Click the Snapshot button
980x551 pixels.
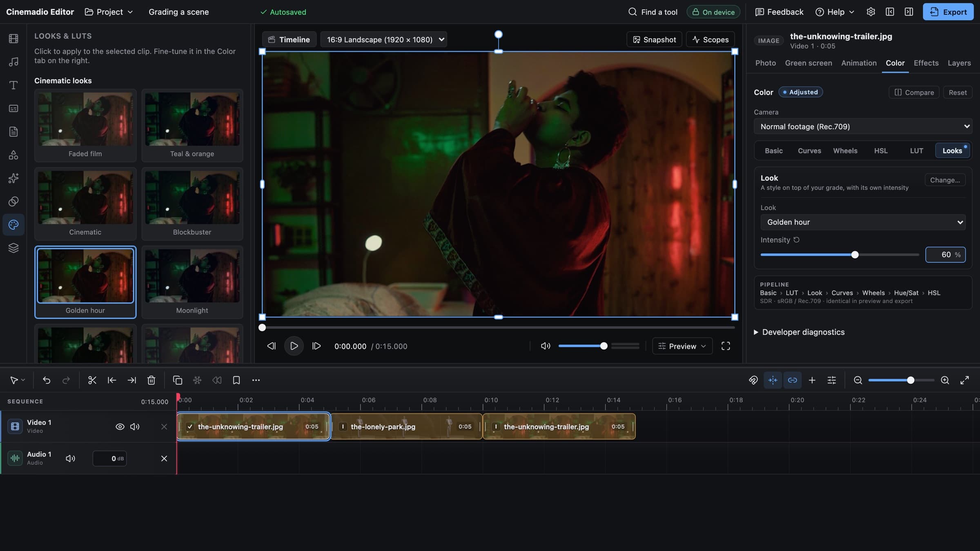654,40
